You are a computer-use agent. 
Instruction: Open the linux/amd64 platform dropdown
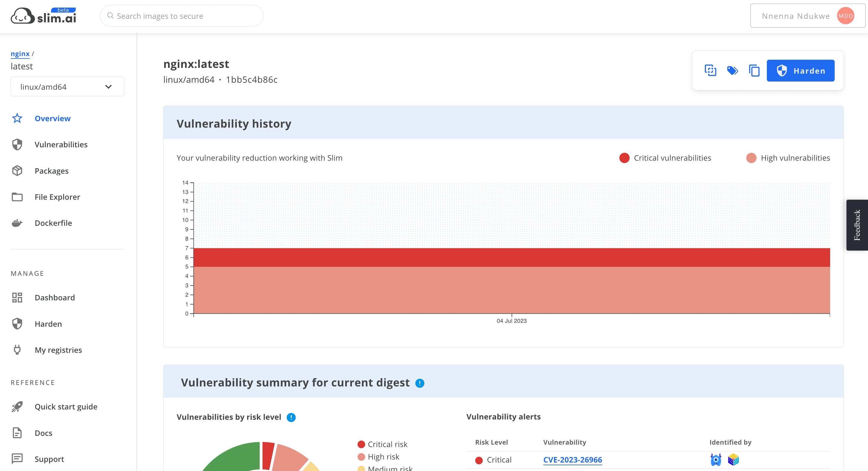pyautogui.click(x=68, y=87)
